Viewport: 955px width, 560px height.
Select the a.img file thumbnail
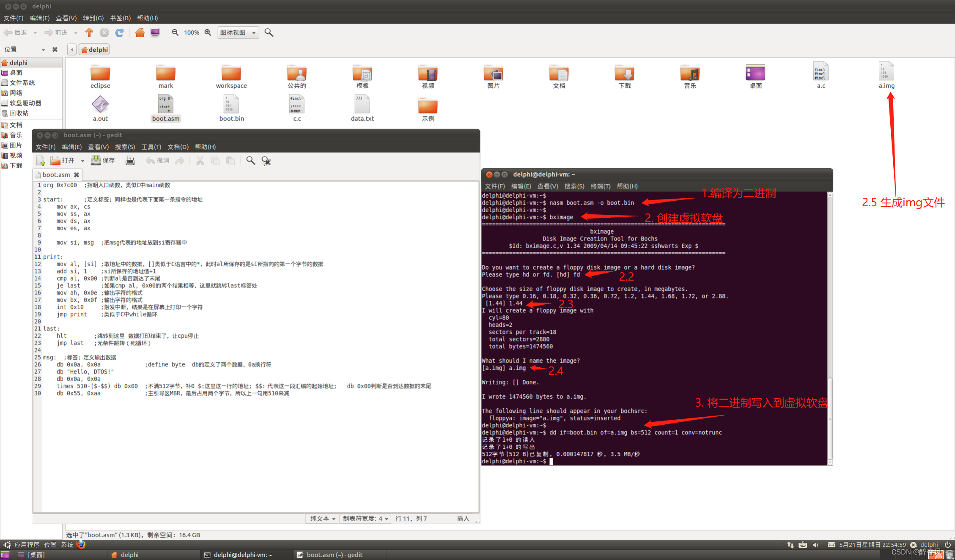[886, 72]
